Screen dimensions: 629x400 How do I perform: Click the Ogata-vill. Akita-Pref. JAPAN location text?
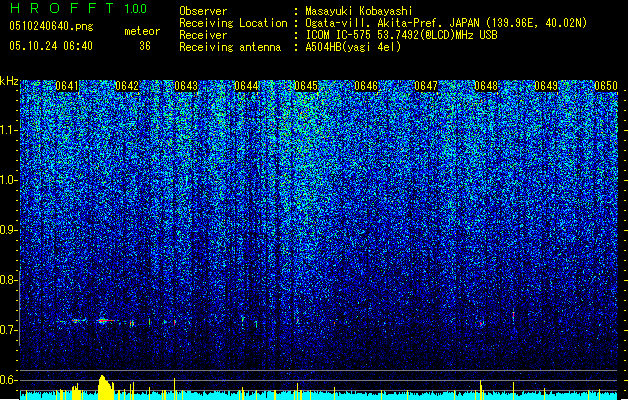(446, 23)
